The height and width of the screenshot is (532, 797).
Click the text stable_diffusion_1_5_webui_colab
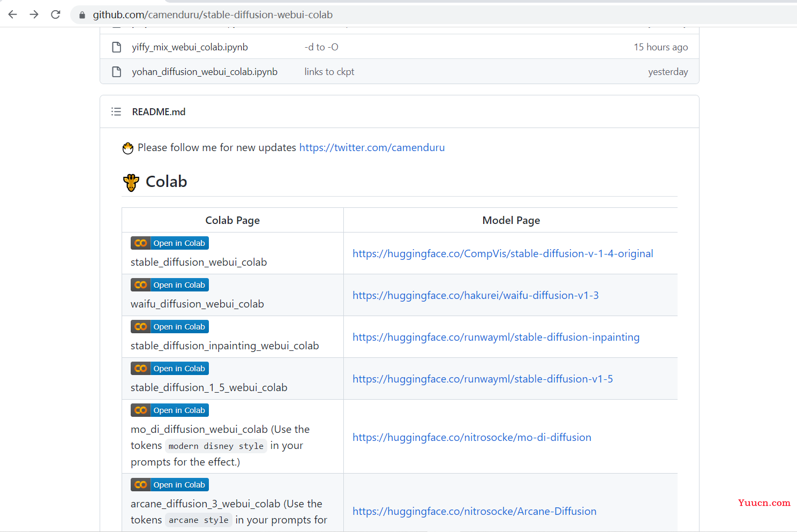[209, 387]
